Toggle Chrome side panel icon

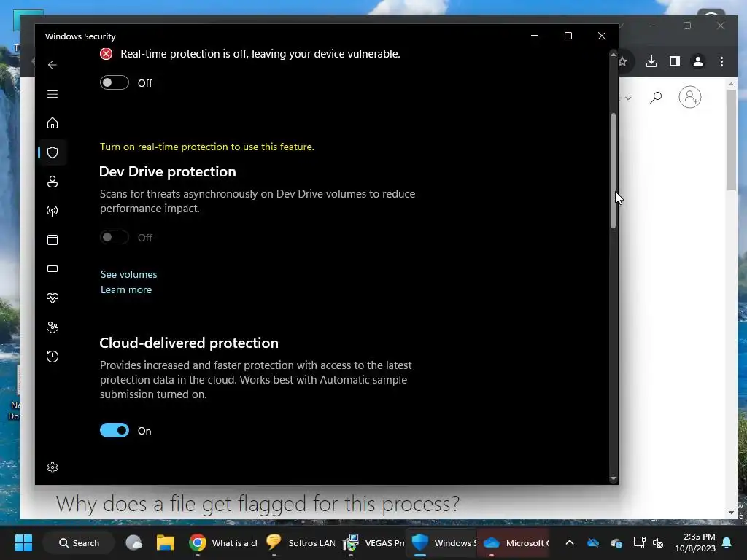[x=675, y=61]
